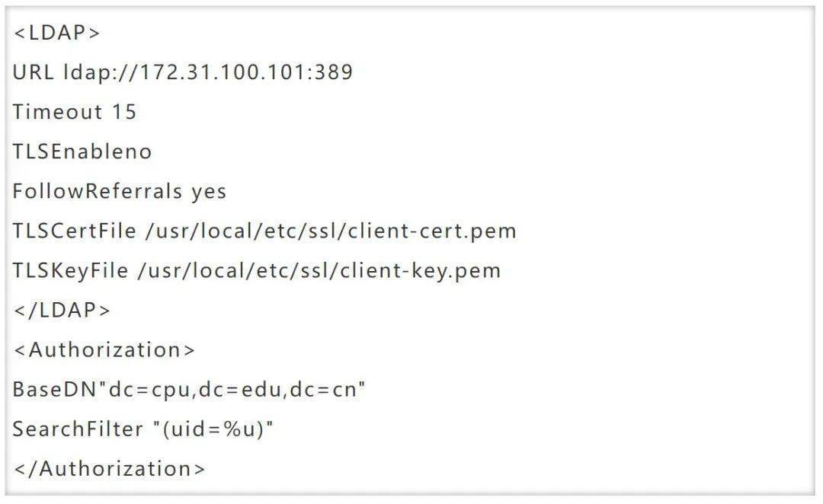Click the port number 389

[x=337, y=72]
